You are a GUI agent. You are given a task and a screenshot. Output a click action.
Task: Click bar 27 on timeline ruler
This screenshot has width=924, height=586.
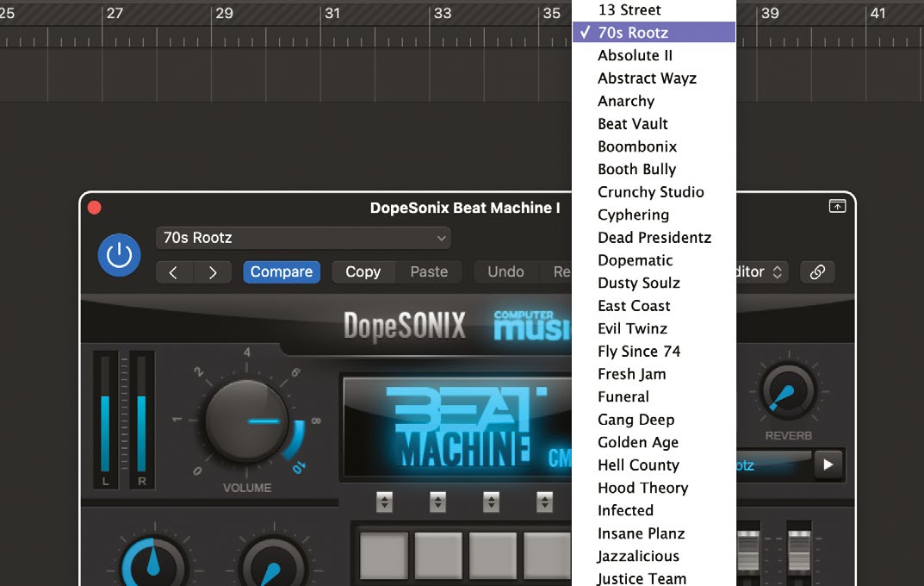coord(115,13)
